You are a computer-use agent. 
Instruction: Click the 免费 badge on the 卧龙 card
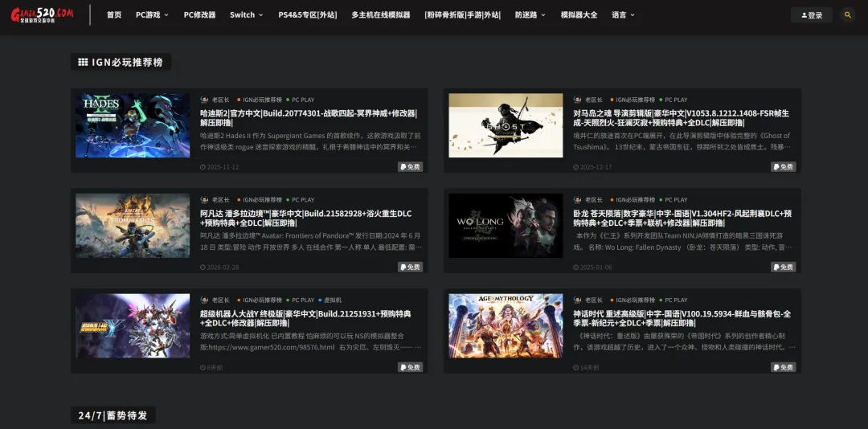pos(784,267)
